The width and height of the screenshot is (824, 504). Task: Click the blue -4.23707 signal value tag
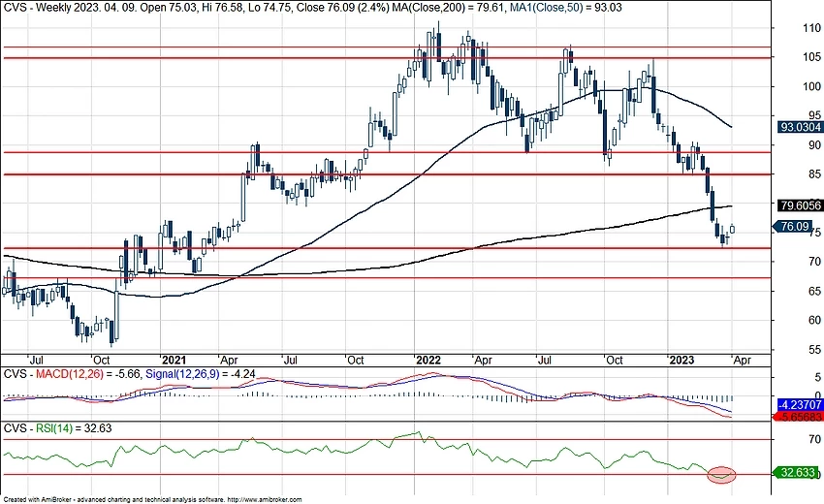[x=801, y=406]
